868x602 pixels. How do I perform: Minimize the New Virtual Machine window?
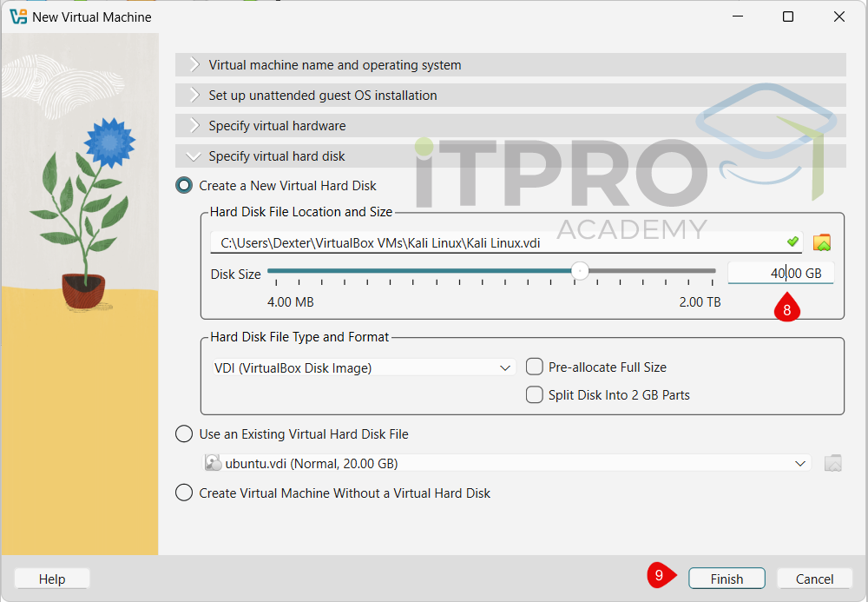click(737, 17)
